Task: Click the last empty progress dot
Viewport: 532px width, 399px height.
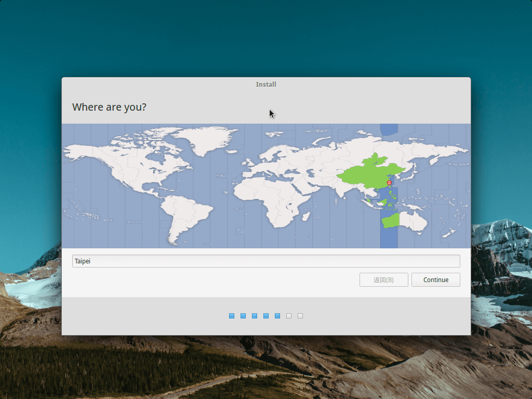Action: tap(300, 316)
